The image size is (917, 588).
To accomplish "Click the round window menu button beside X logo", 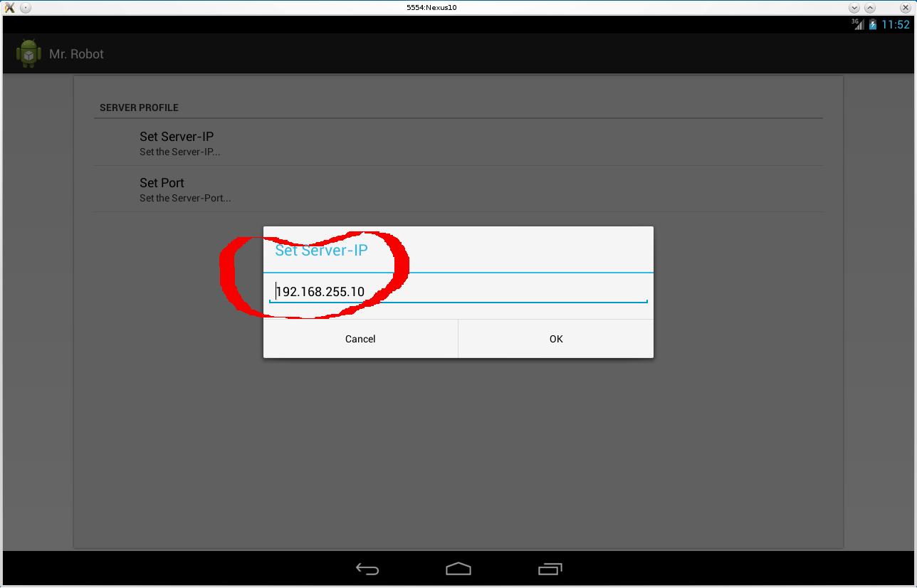I will (x=26, y=7).
